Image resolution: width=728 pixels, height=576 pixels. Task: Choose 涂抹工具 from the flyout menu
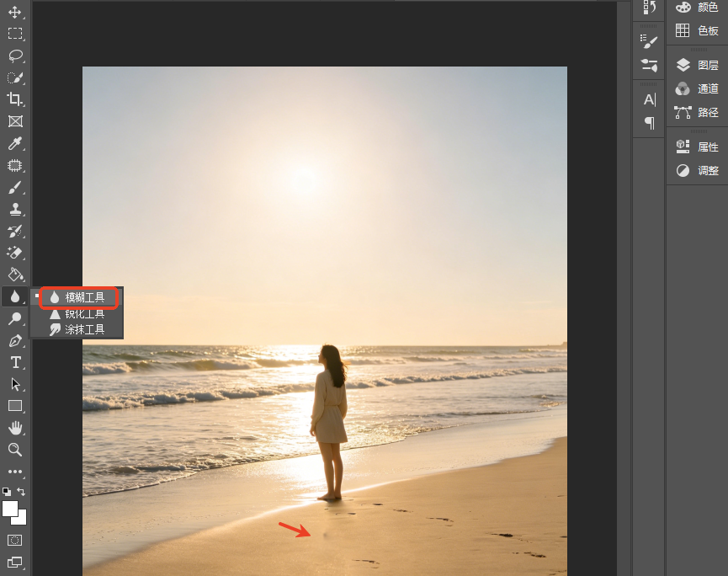click(77, 329)
